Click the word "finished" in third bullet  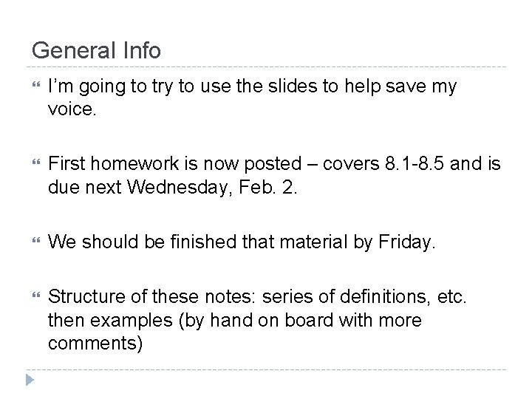coord(203,242)
